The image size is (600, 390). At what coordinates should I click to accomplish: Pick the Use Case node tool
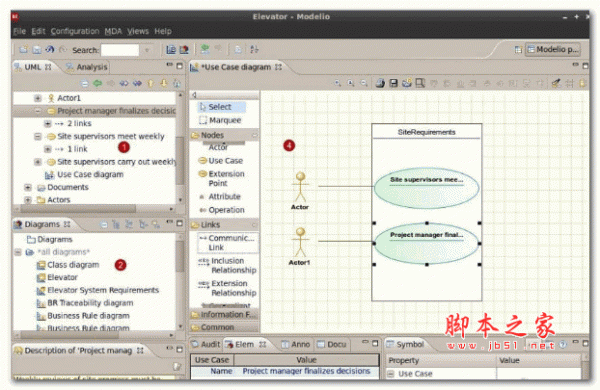coord(221,161)
